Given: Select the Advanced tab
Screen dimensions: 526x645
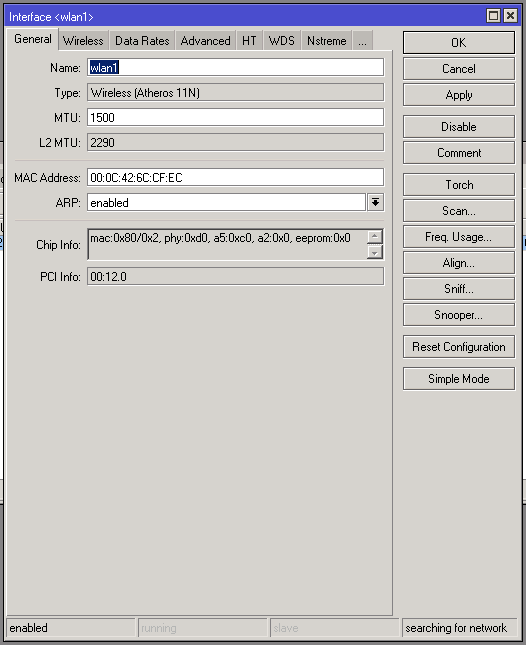Looking at the screenshot, I should [x=206, y=41].
